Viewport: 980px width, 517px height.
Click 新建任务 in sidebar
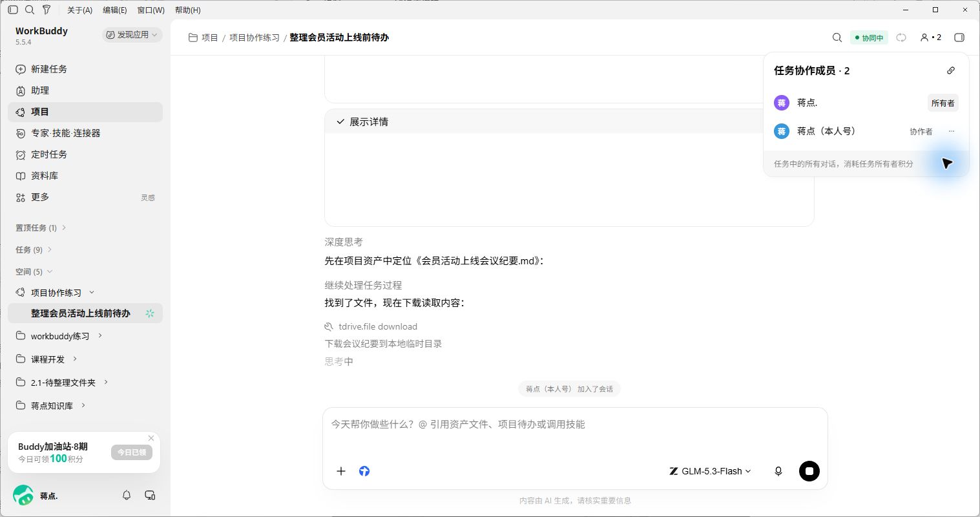(x=85, y=69)
